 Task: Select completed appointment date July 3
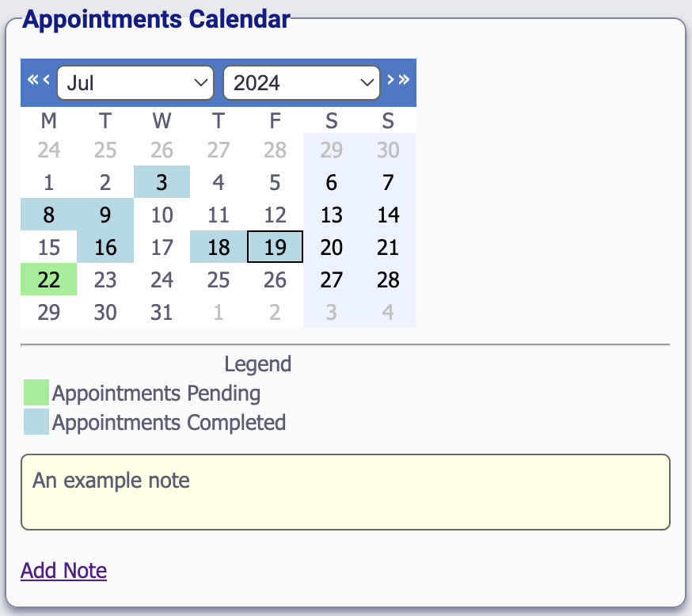point(162,181)
